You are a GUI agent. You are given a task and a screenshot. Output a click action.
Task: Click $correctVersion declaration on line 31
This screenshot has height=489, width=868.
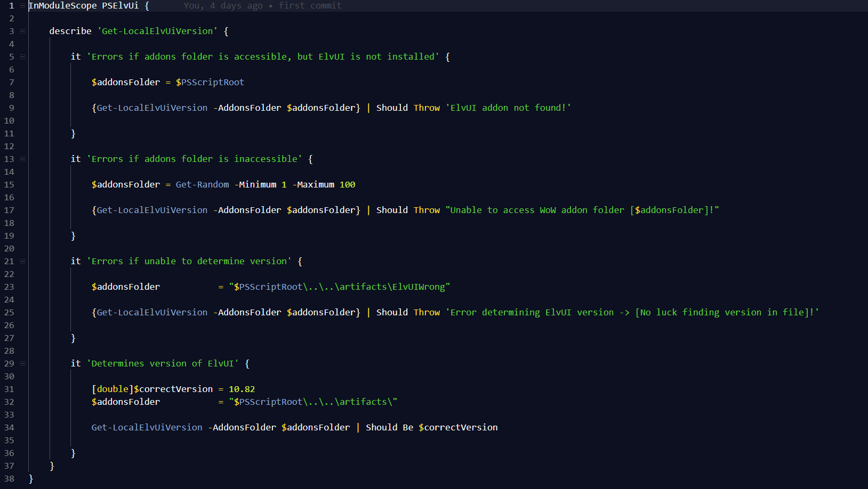click(x=173, y=389)
